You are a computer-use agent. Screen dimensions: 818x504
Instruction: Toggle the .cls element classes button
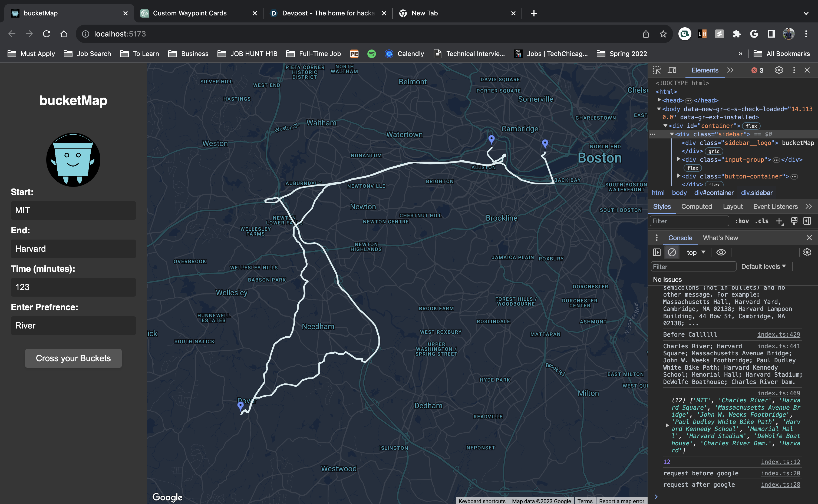point(762,221)
